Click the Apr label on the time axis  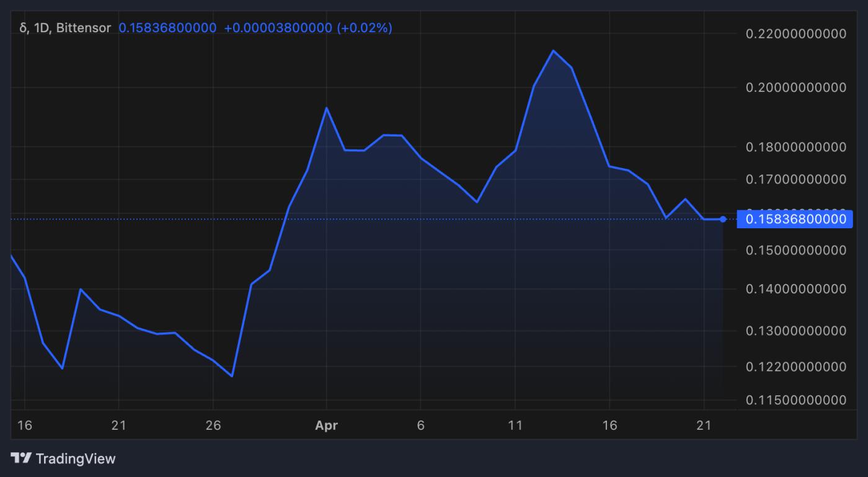click(x=326, y=426)
